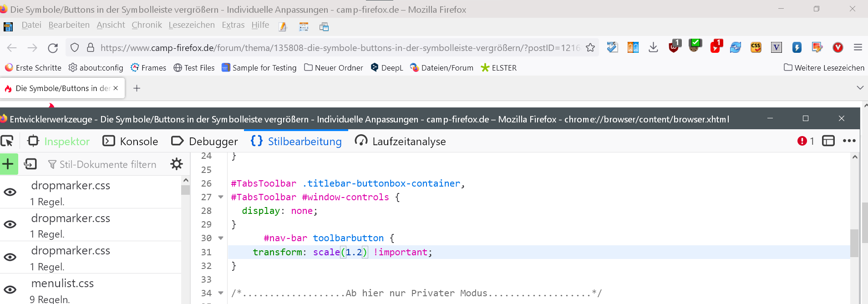Click the orange-blue container extension icon

[633, 47]
